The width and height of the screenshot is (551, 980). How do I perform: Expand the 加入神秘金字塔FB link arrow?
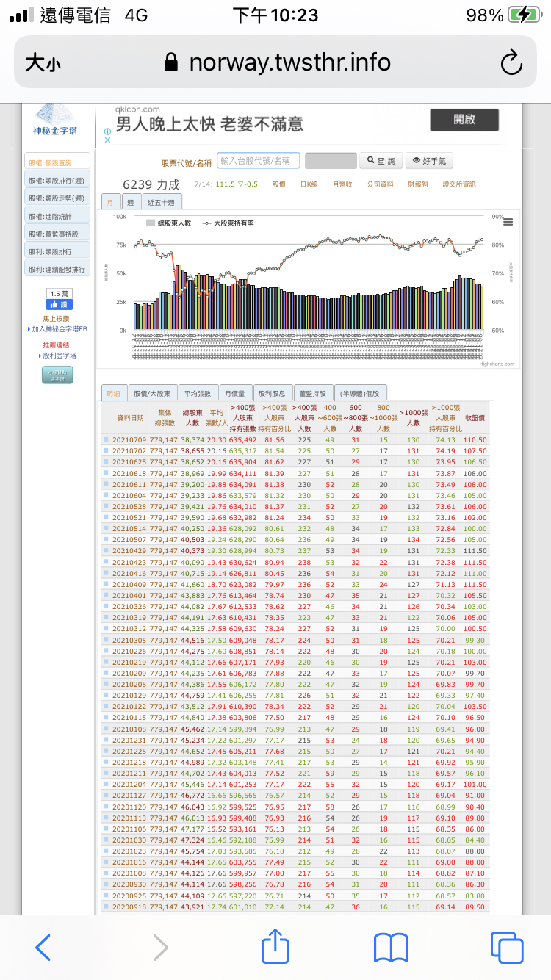pos(29,330)
